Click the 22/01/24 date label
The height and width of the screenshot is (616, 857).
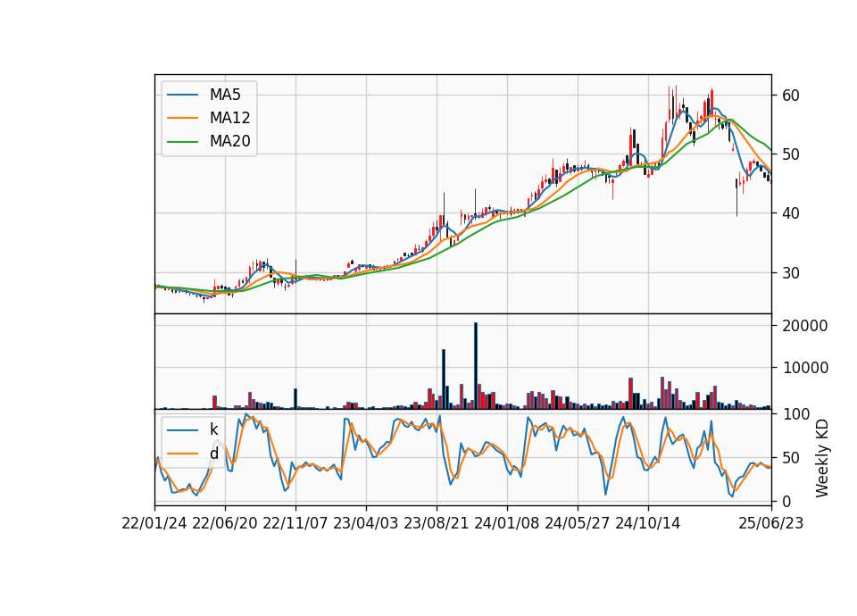coord(154,523)
